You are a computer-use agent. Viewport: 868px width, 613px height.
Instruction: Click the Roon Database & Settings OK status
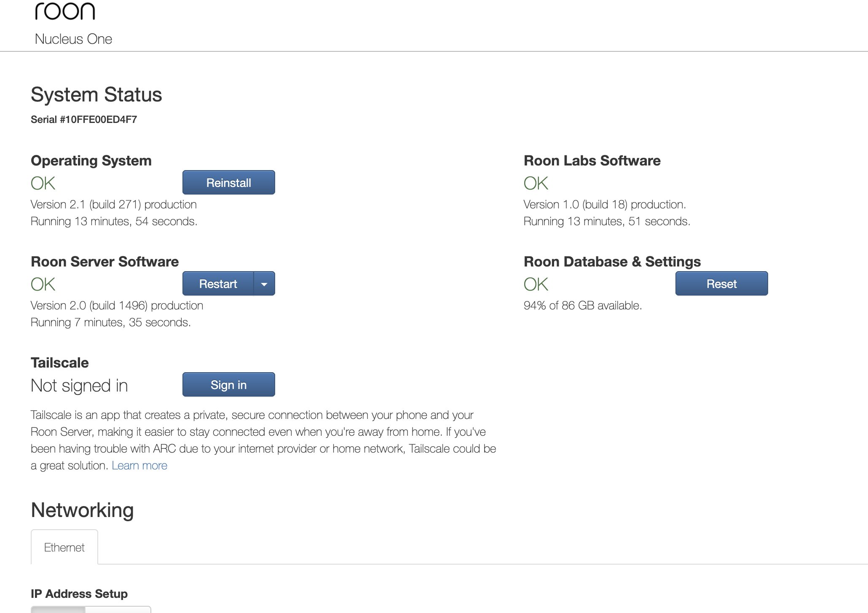pyautogui.click(x=536, y=284)
